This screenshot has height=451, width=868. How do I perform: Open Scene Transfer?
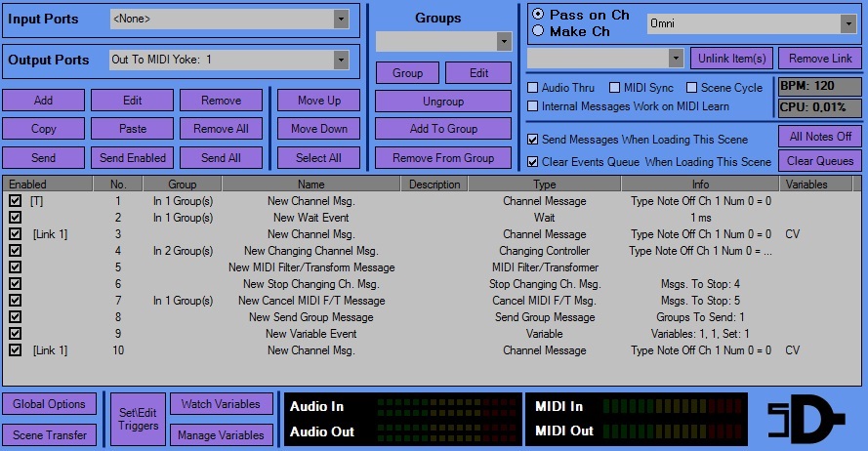[x=49, y=435]
